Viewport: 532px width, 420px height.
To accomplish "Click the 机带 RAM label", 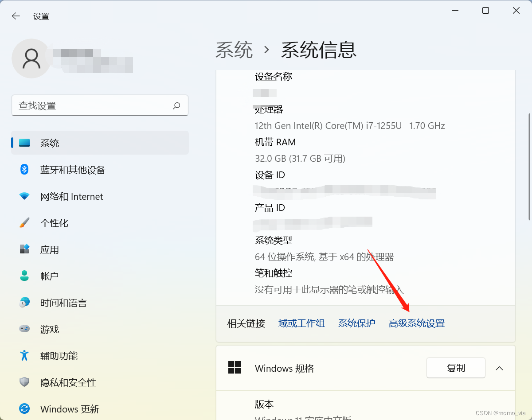I will click(x=275, y=142).
